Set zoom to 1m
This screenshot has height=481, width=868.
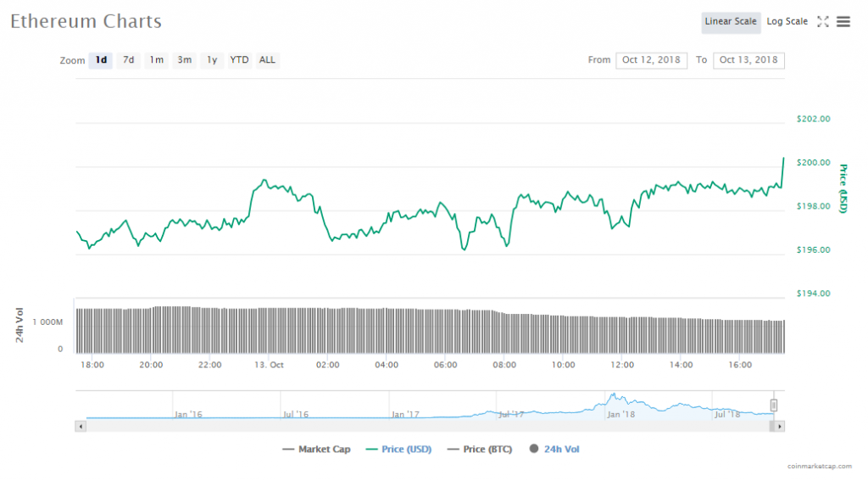[156, 60]
